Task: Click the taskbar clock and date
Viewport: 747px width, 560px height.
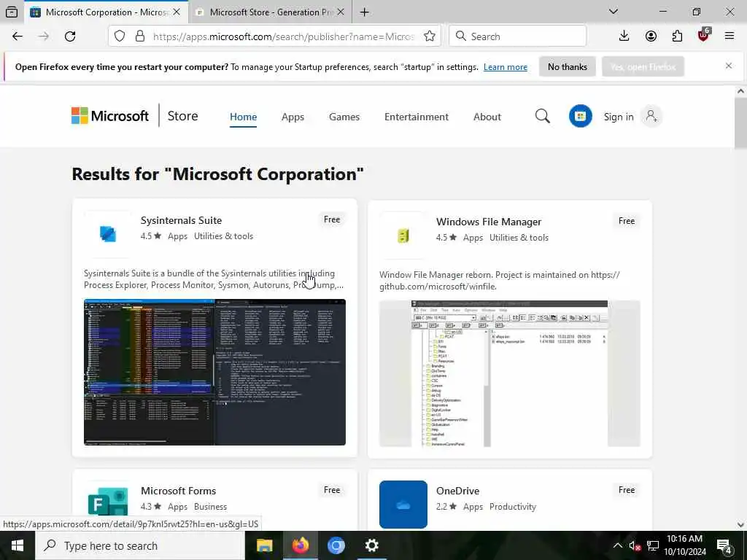Action: [x=684, y=545]
